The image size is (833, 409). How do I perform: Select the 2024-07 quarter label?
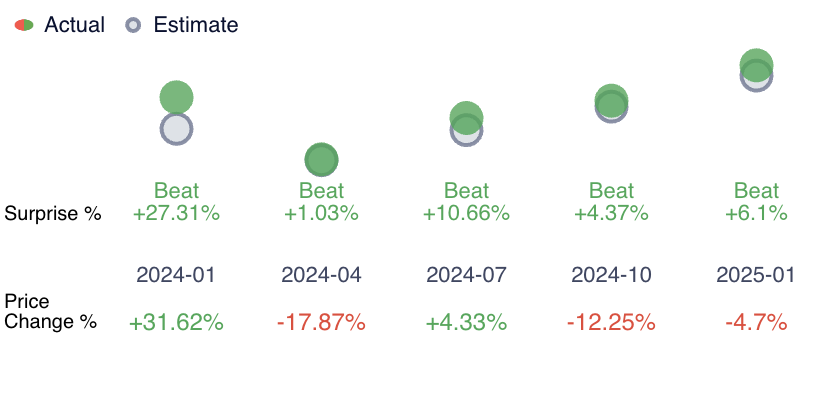tap(466, 275)
